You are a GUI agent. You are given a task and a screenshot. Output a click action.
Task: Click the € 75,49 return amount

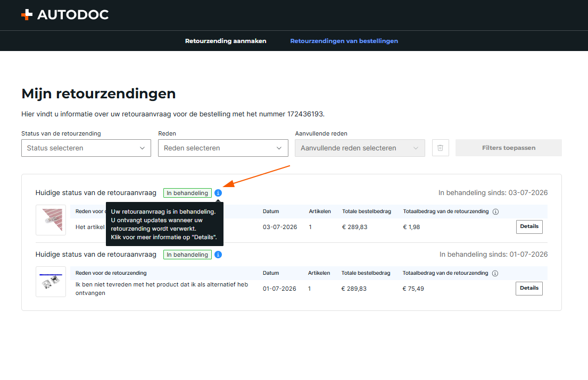pos(413,289)
